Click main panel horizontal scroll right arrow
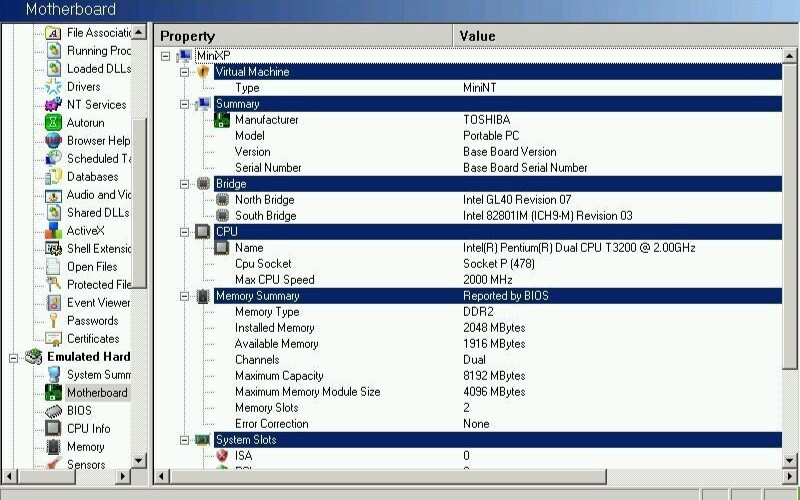Screen dimensions: 800x500 790,477
